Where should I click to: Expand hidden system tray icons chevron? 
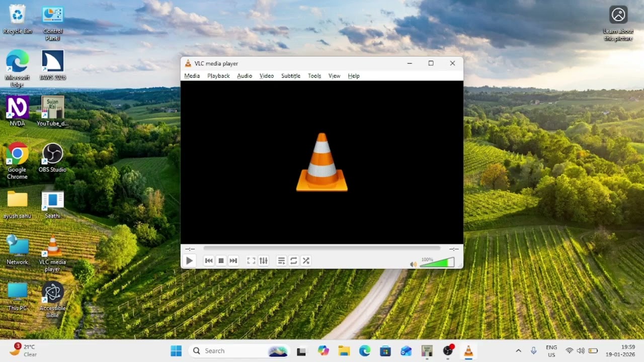click(518, 351)
